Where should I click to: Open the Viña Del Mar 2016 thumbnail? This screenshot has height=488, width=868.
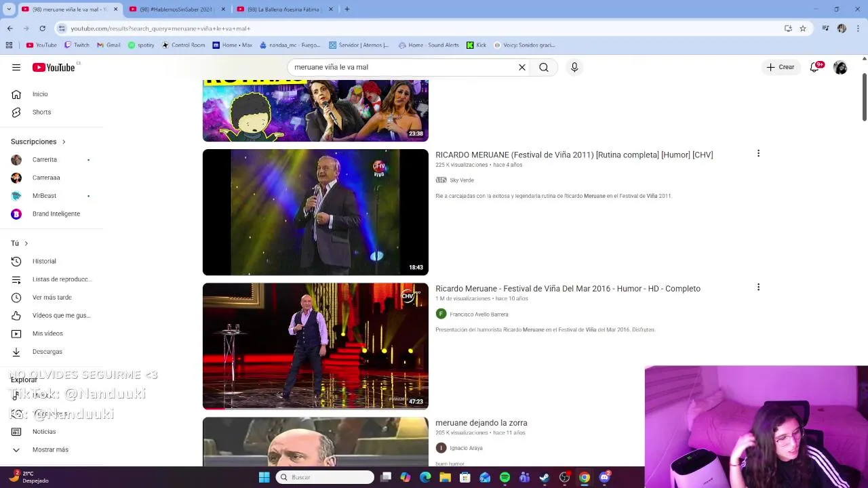coord(315,346)
